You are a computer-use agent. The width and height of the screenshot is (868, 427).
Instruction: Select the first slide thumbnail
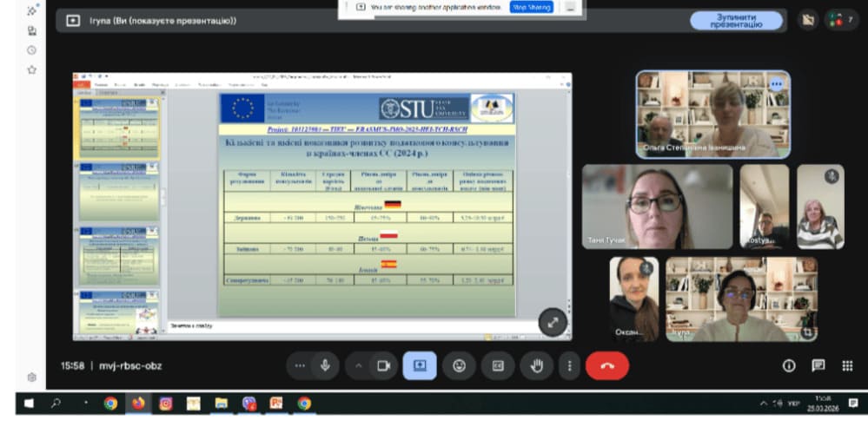[119, 127]
